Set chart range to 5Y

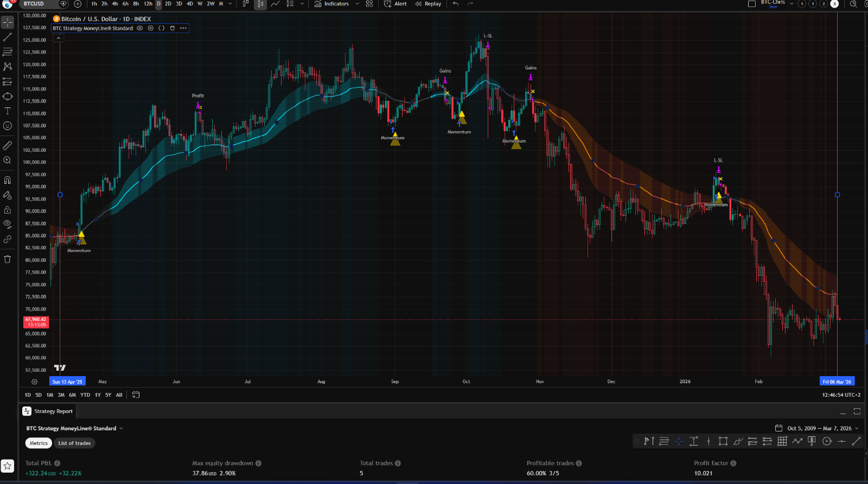click(108, 395)
